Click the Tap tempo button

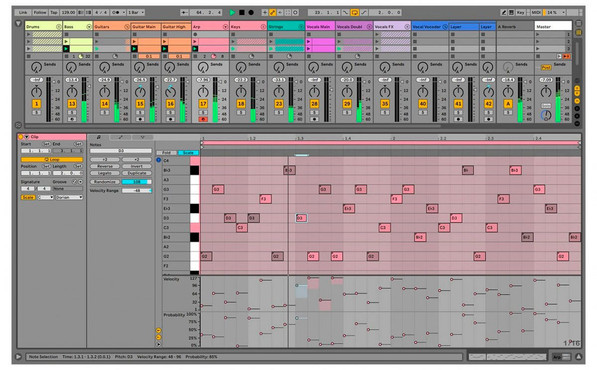tap(54, 13)
